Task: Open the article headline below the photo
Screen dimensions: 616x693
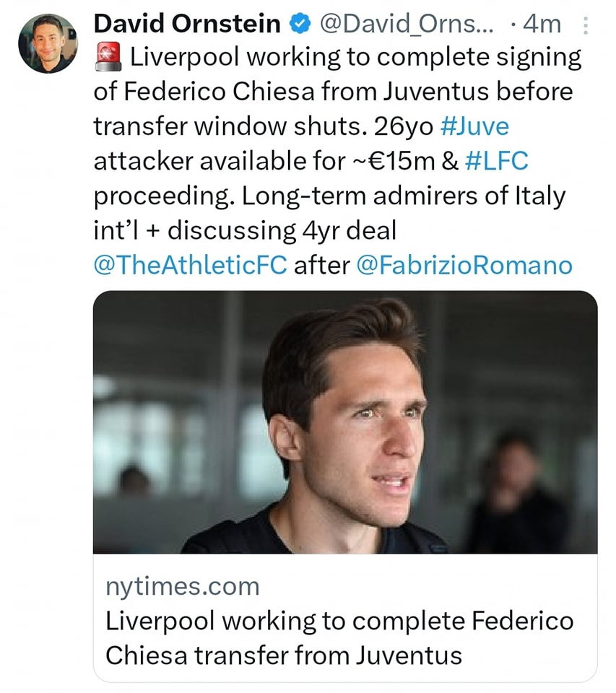Action: tap(339, 637)
